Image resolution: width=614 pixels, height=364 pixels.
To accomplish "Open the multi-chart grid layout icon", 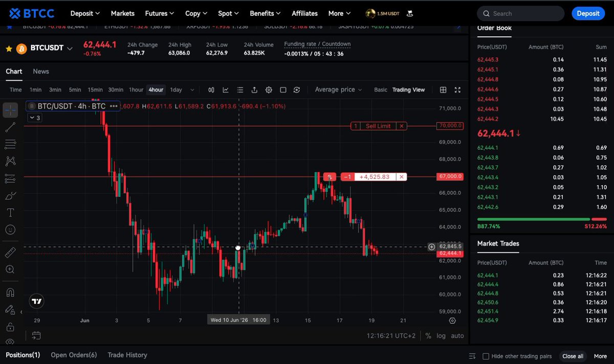I will click(443, 90).
